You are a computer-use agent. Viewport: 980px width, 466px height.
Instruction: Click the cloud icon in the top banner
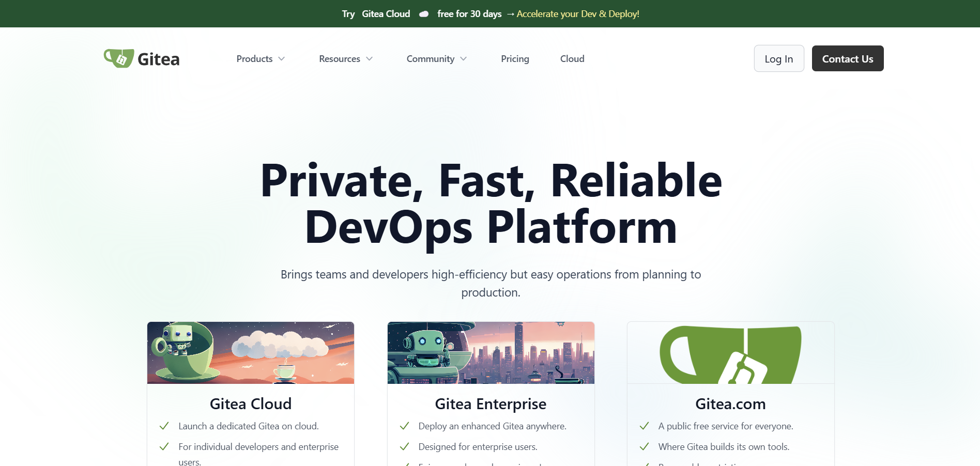(x=424, y=14)
